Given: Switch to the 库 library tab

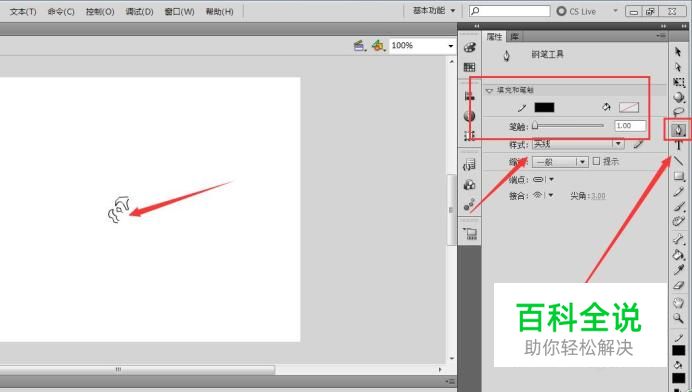Looking at the screenshot, I should point(515,37).
